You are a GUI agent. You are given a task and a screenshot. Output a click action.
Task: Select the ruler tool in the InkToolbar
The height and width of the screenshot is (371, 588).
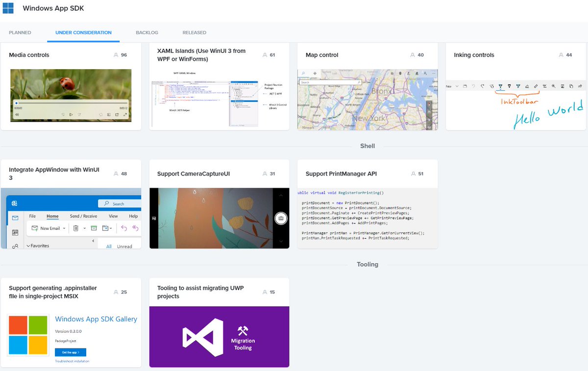(536, 86)
